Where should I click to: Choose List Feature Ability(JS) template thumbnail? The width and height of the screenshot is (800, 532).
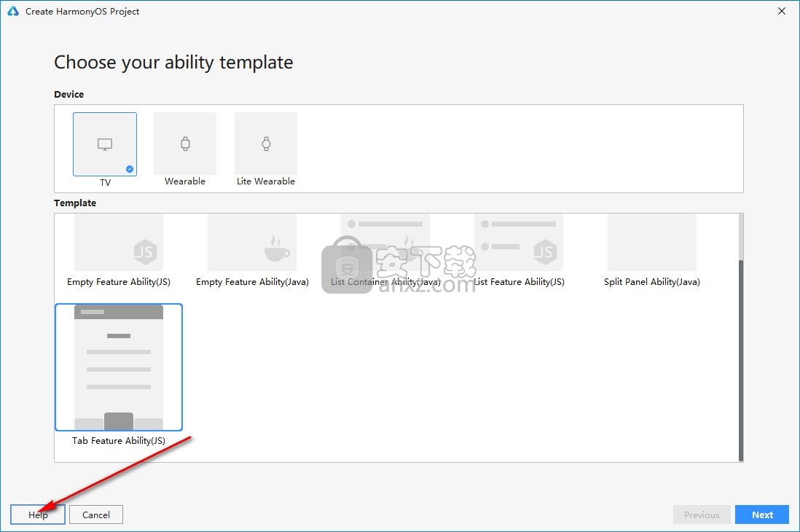[x=519, y=243]
